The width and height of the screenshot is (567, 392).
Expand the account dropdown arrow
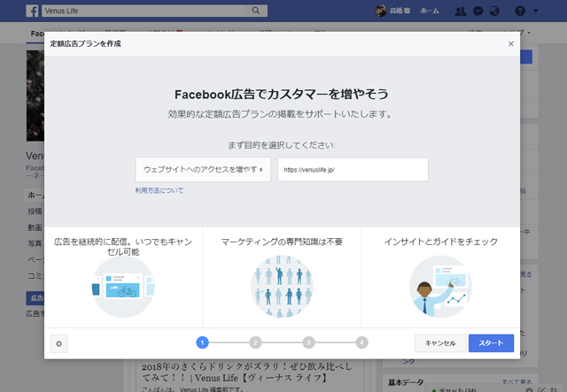pos(536,11)
